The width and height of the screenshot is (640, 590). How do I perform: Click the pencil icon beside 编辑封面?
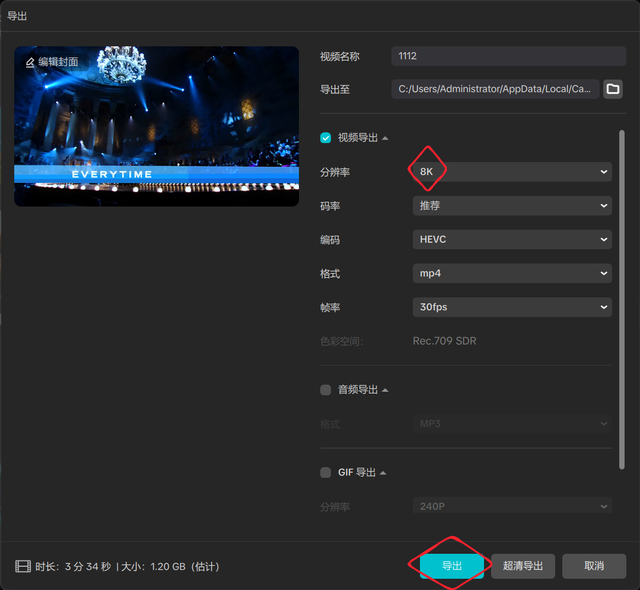(30, 62)
